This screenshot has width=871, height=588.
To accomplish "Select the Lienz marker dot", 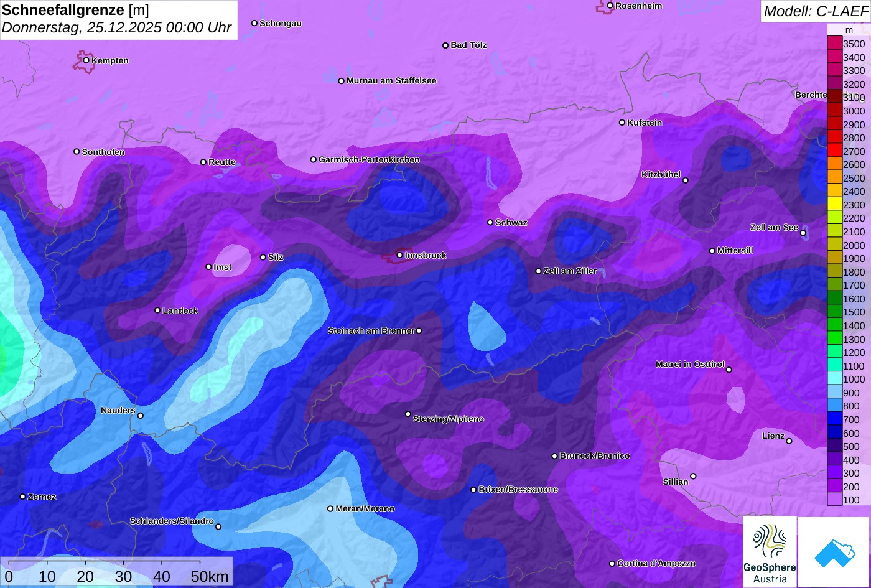I will [789, 441].
